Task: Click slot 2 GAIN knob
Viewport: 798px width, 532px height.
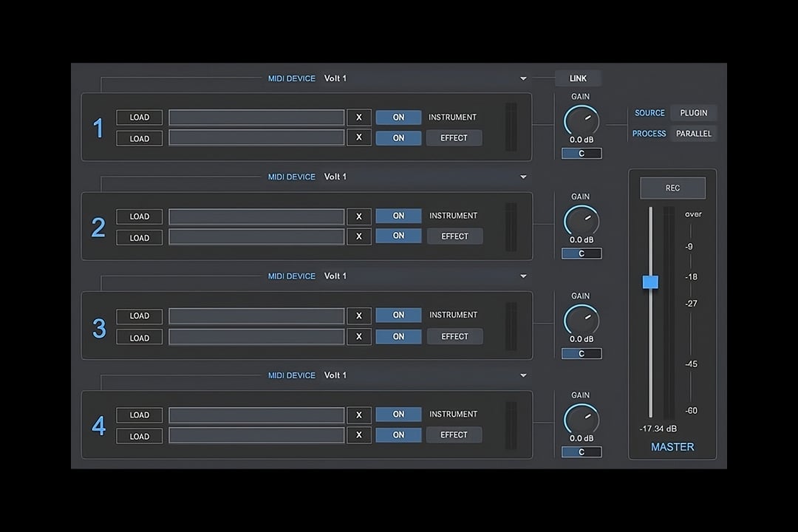Action: (582, 221)
